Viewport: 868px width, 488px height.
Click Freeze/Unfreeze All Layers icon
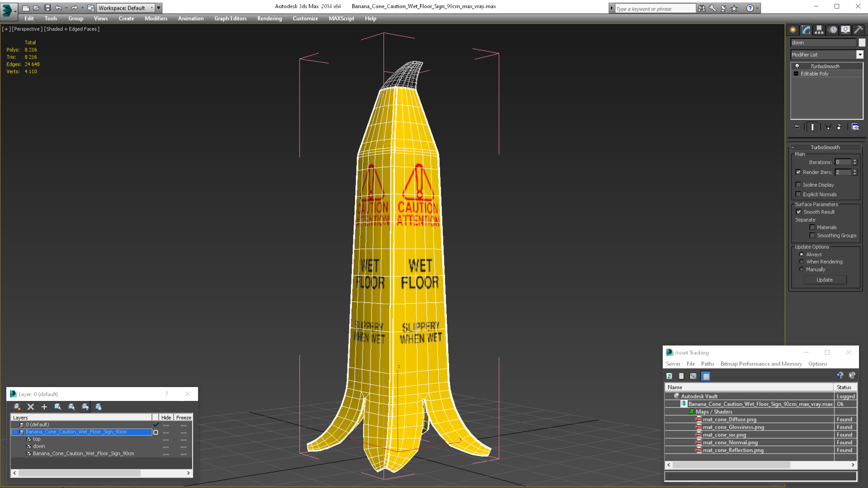pos(98,407)
